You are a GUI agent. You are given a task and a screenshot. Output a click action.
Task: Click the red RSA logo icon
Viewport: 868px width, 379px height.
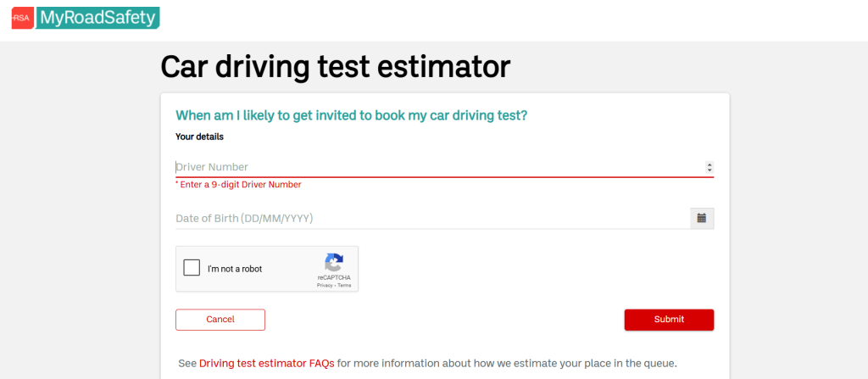22,18
